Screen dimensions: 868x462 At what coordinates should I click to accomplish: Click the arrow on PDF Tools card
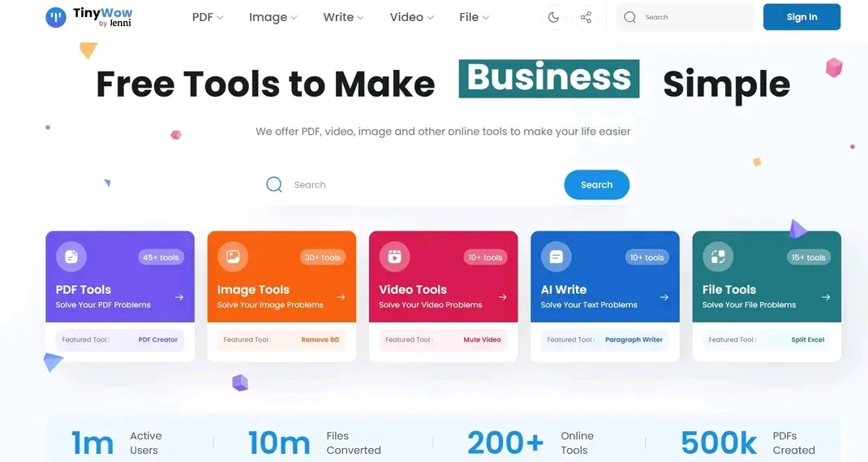click(179, 297)
